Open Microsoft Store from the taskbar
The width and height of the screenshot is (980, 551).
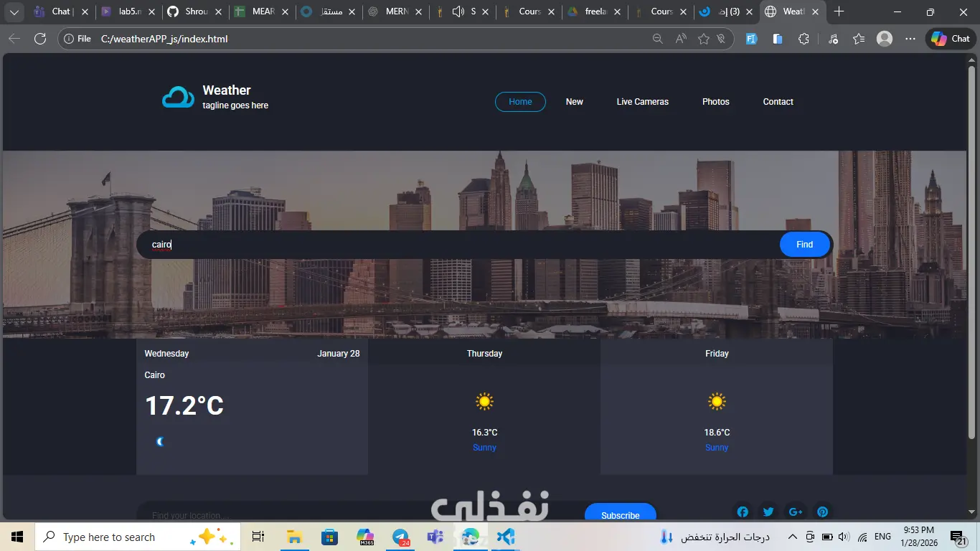tap(329, 537)
